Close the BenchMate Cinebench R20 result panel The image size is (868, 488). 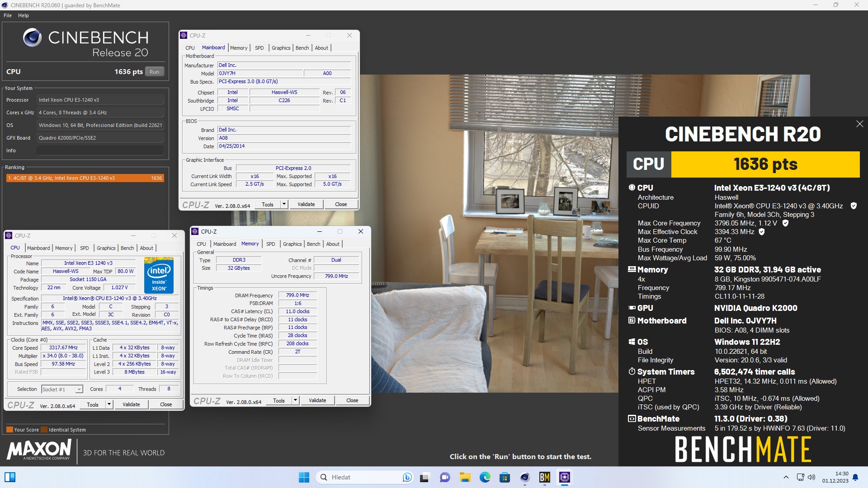click(x=859, y=124)
